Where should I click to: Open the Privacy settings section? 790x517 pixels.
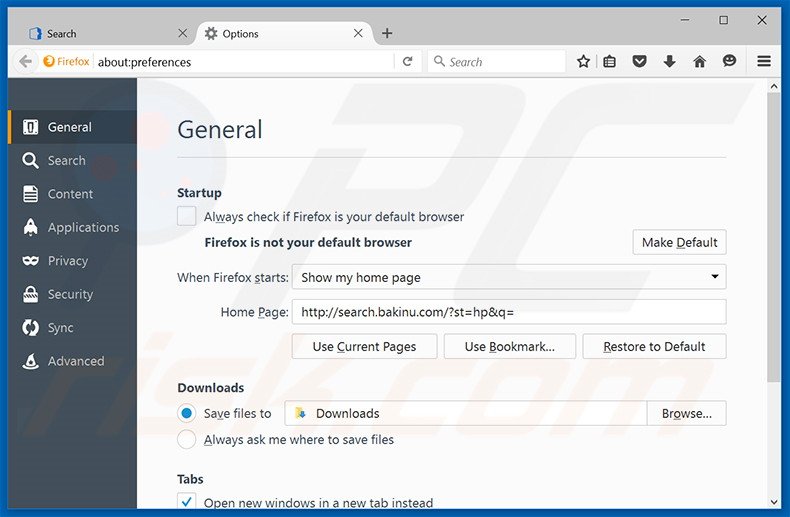tap(67, 261)
